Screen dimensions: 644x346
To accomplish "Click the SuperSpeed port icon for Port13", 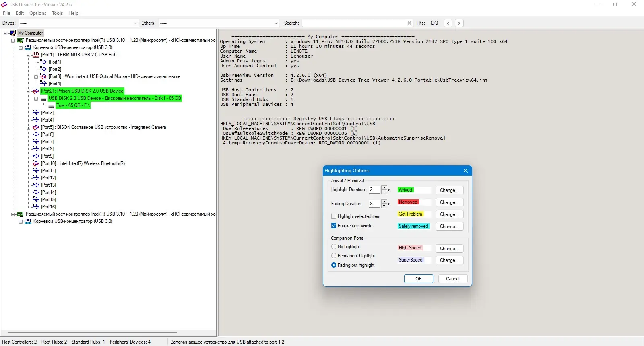I will 36,185.
